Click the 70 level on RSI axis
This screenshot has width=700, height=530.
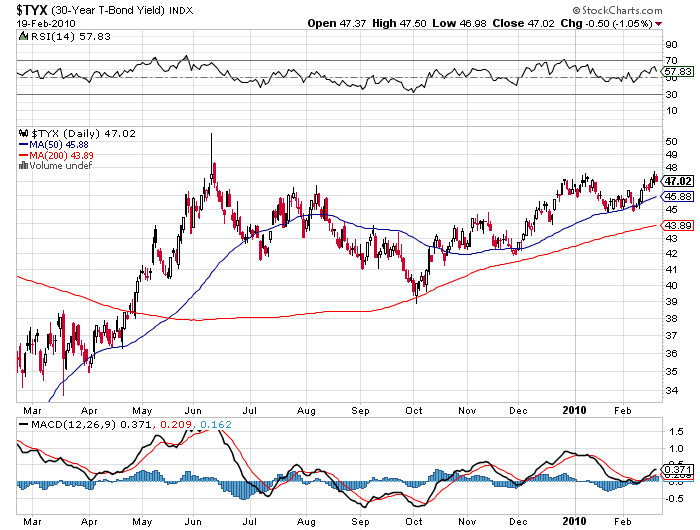671,60
